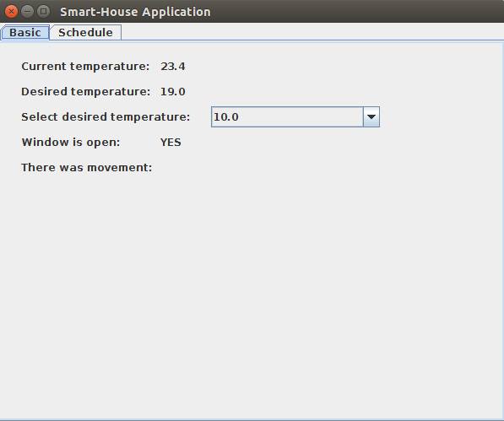Switch to the Schedule tab
Viewport: 504px width, 421px height.
[x=85, y=32]
